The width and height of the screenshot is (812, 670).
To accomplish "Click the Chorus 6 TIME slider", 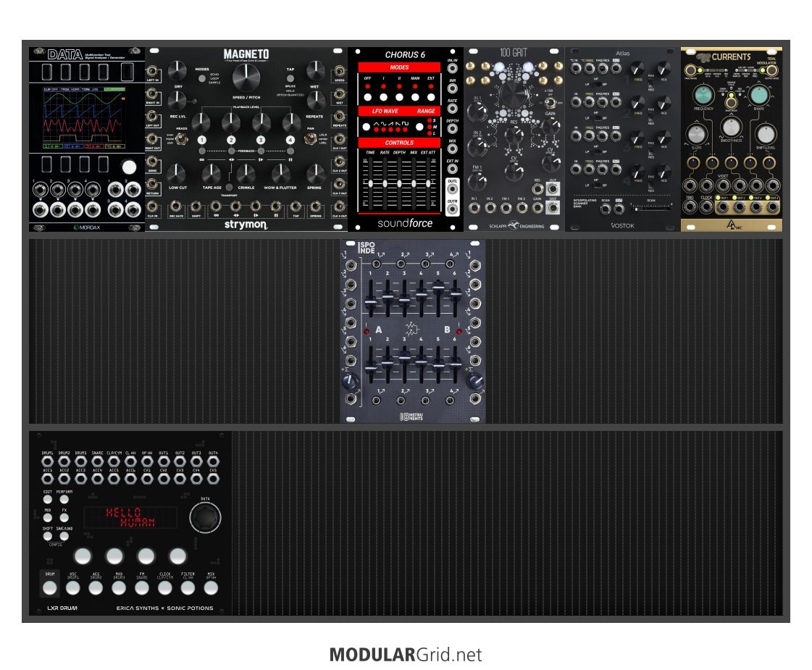I will tap(370, 183).
